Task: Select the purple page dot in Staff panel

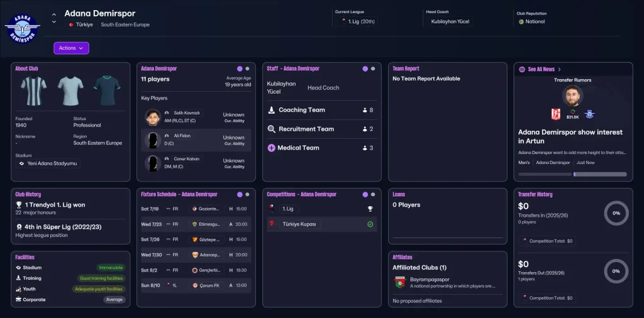Action: [365, 69]
